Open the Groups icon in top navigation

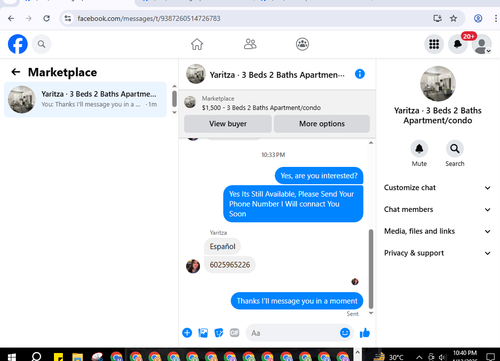(x=302, y=44)
